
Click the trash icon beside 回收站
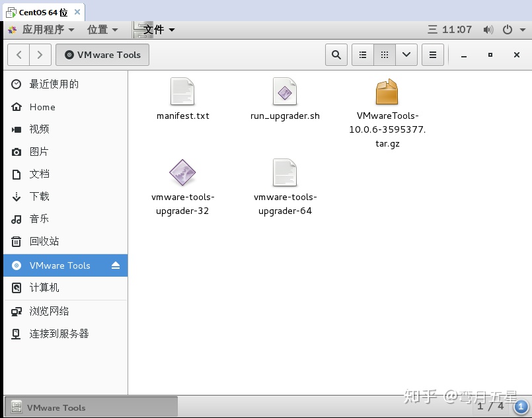(x=17, y=242)
